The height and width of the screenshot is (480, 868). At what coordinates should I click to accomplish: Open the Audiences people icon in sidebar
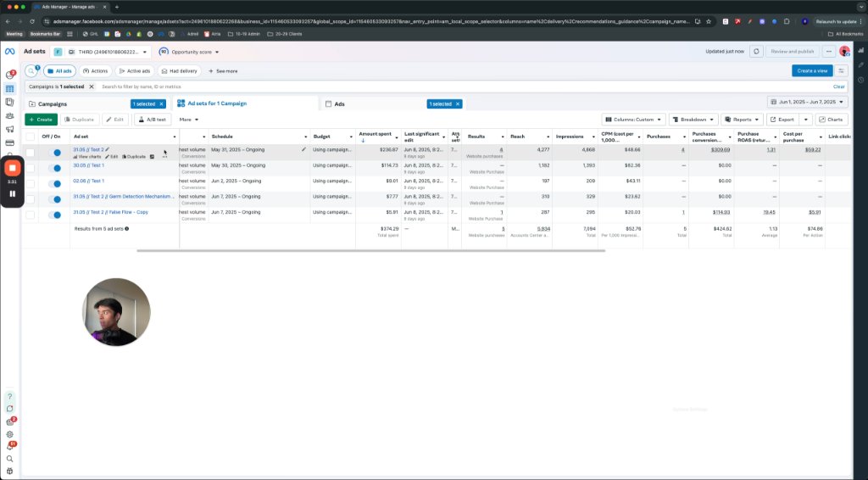click(x=9, y=115)
